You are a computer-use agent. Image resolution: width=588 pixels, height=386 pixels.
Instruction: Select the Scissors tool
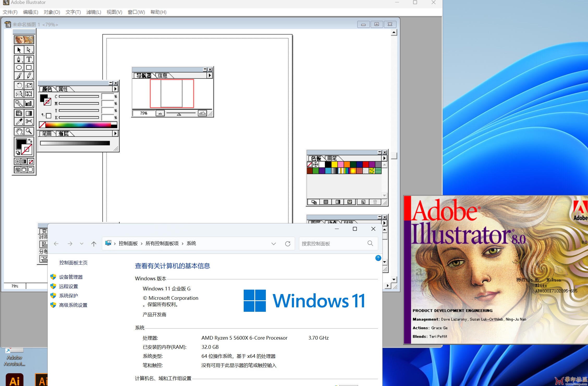(29, 121)
